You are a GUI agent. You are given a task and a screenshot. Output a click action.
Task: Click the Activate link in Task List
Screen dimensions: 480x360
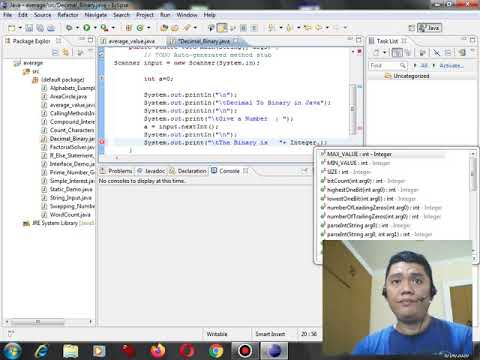tap(451, 66)
